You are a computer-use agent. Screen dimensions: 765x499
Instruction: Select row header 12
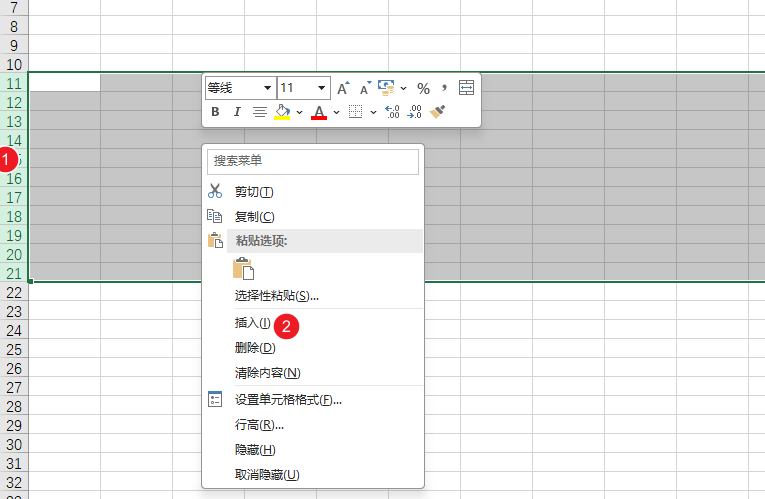[x=14, y=102]
